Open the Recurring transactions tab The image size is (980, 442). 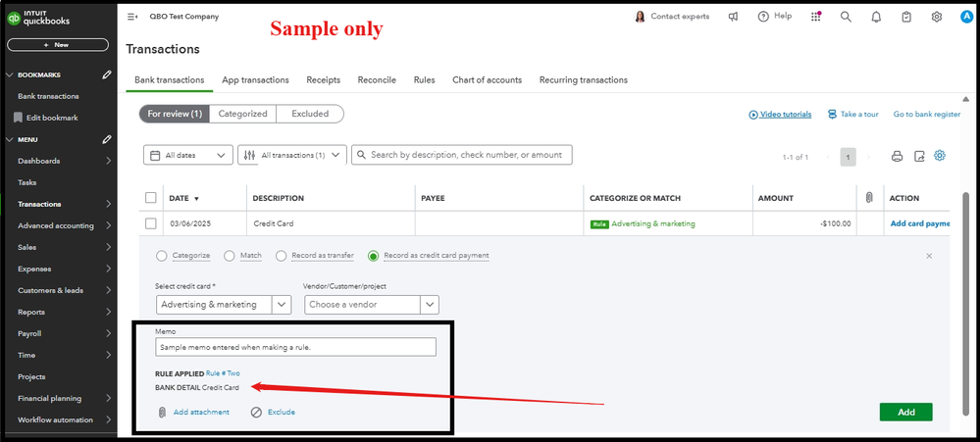pyautogui.click(x=583, y=80)
